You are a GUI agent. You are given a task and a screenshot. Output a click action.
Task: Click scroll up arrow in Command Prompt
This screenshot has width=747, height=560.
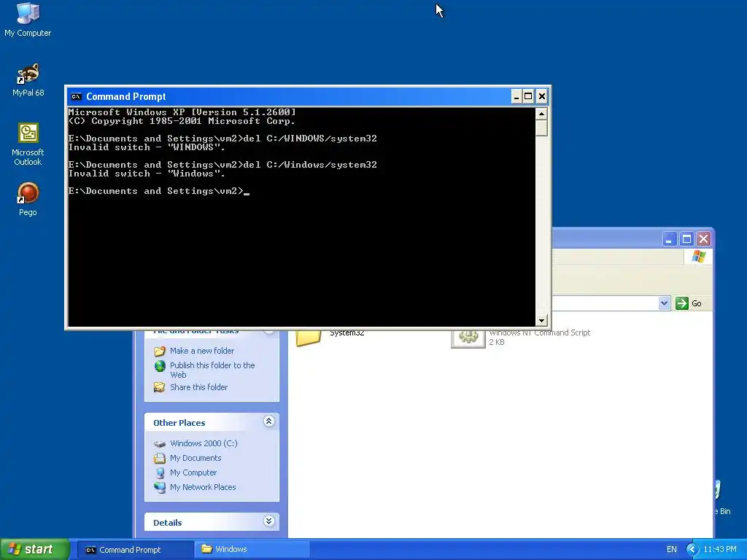tap(541, 114)
